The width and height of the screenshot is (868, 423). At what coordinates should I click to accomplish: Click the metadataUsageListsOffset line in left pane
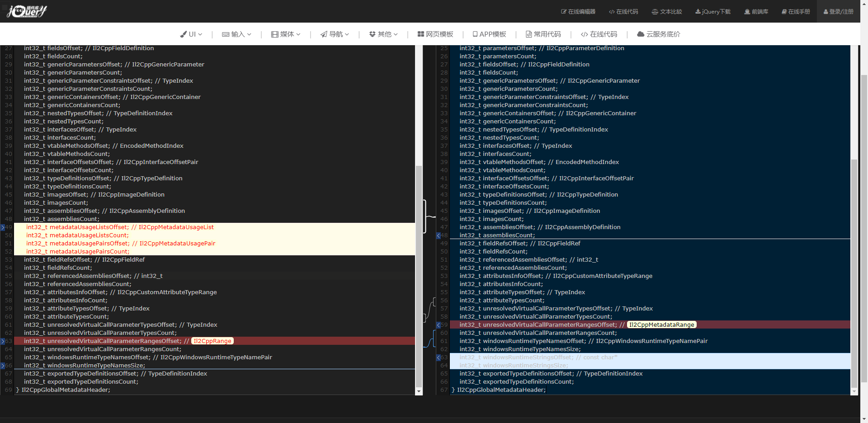coord(214,227)
